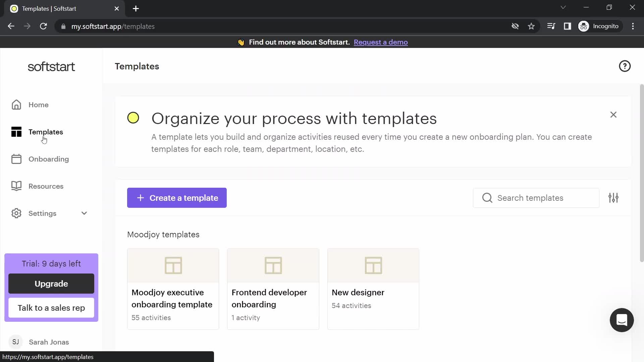The image size is (644, 362).
Task: Open the Chrome three-dot menu
Action: (633, 26)
